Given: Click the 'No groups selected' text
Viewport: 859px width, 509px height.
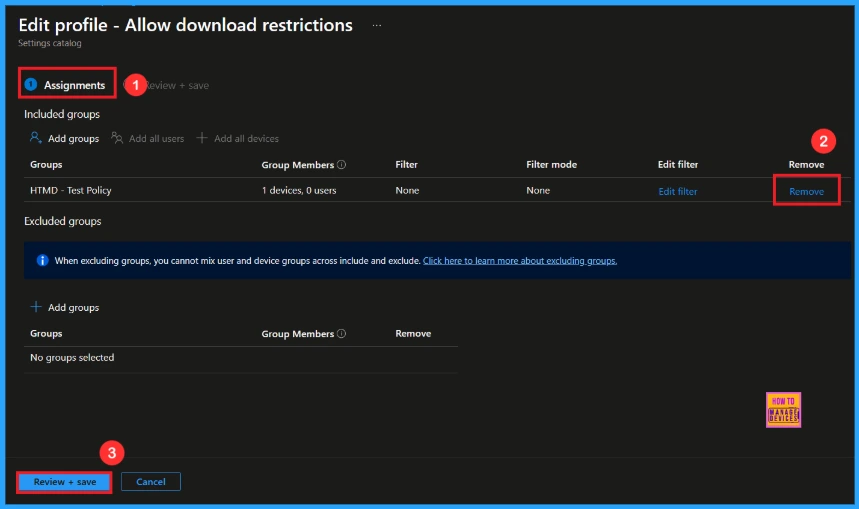Looking at the screenshot, I should (72, 357).
